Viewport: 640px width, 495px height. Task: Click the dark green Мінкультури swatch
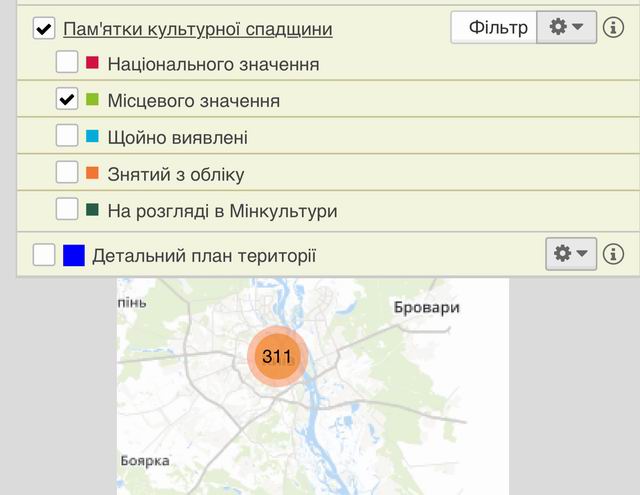coord(93,209)
